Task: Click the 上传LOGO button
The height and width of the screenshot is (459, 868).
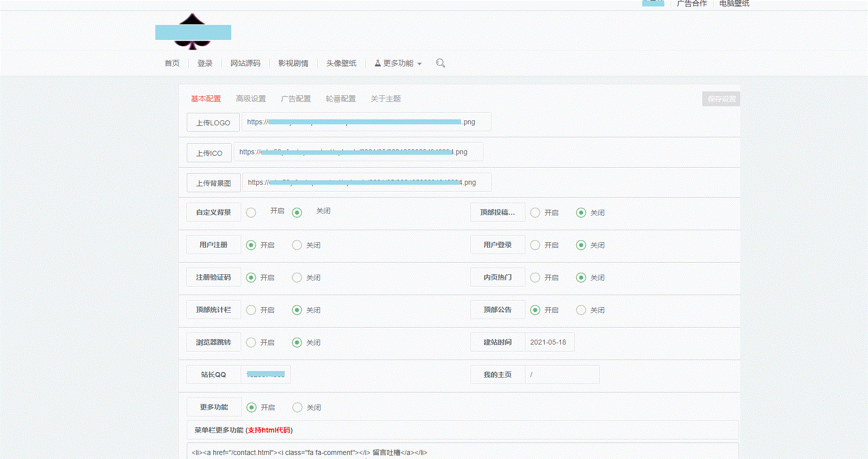Action: pos(213,122)
